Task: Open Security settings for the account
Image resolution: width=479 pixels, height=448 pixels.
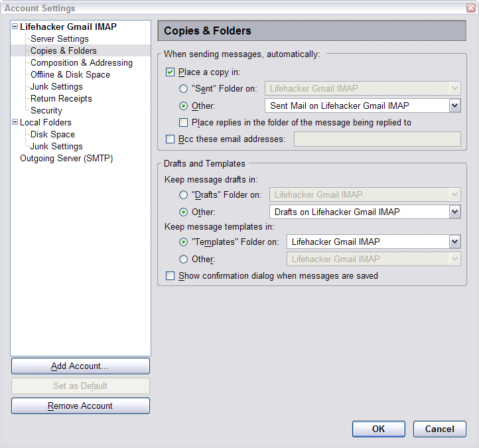Action: (x=46, y=110)
